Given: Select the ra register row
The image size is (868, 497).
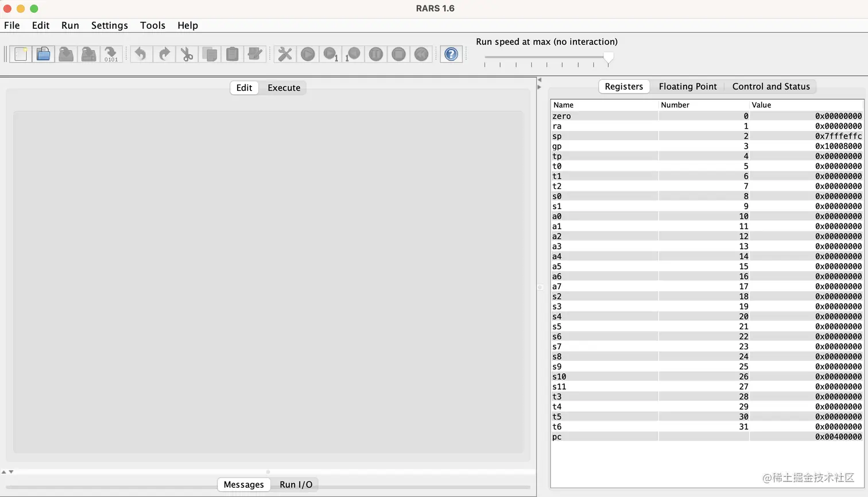Looking at the screenshot, I should 707,126.
